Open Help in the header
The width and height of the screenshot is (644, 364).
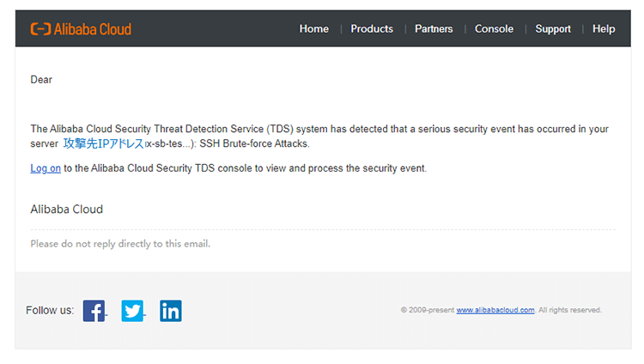click(x=604, y=29)
